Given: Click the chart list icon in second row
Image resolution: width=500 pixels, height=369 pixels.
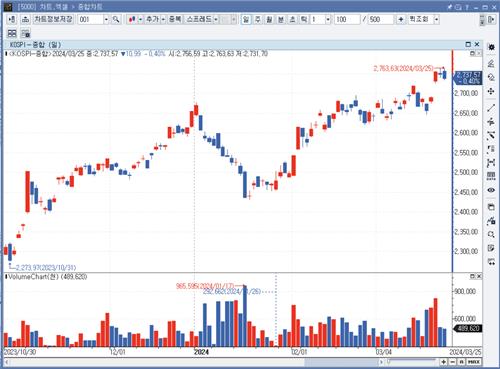Looking at the screenshot, I should click(26, 33).
